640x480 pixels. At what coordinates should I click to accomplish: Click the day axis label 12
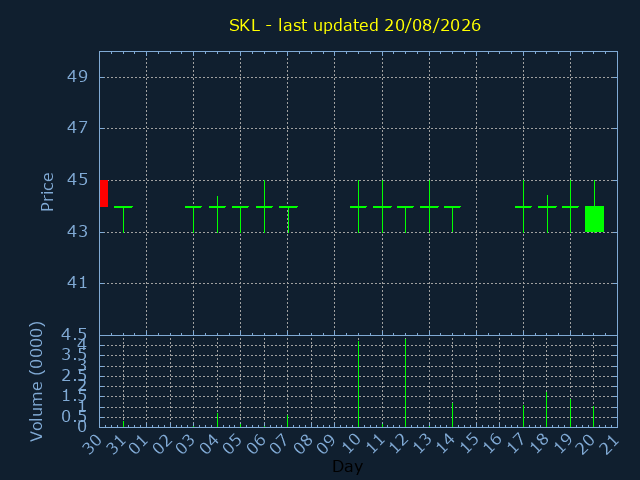tap(398, 444)
